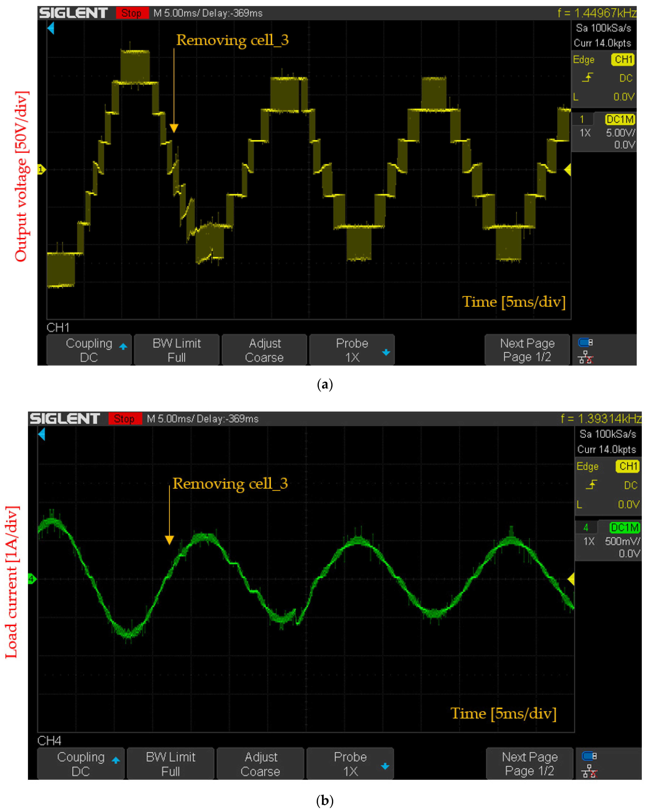Image resolution: width=645 pixels, height=812 pixels.
Task: Click BW Limit Full softkey in CH4 menu
Action: [x=171, y=764]
